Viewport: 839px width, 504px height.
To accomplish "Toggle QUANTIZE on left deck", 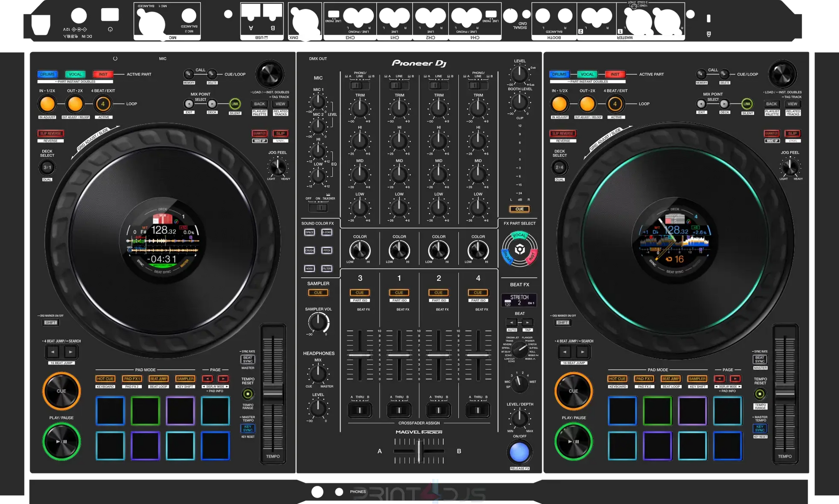I will [260, 134].
